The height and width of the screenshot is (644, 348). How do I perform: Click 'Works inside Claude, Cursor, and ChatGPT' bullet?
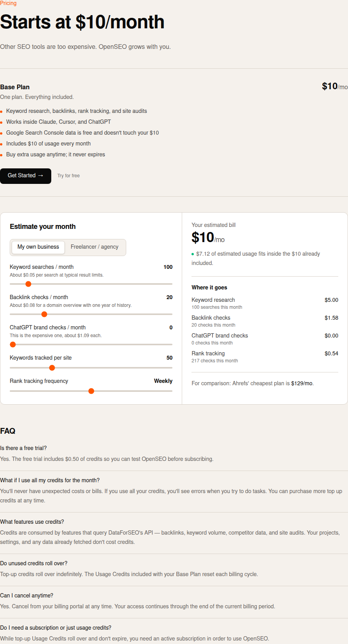tap(59, 122)
